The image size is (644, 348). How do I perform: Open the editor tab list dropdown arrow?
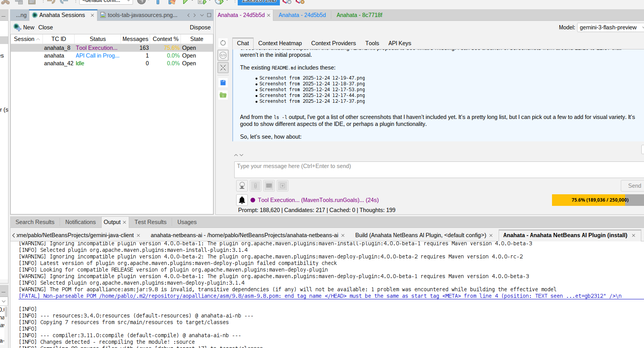point(202,15)
